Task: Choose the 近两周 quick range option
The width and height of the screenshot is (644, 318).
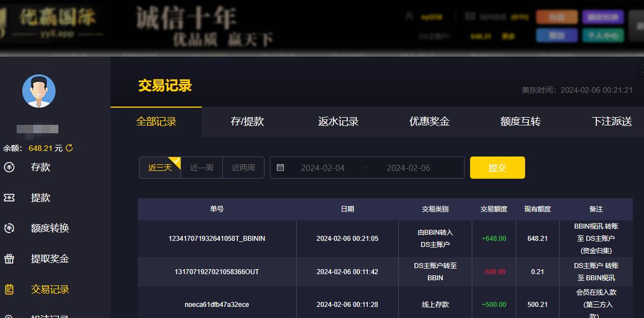Action: tap(243, 168)
